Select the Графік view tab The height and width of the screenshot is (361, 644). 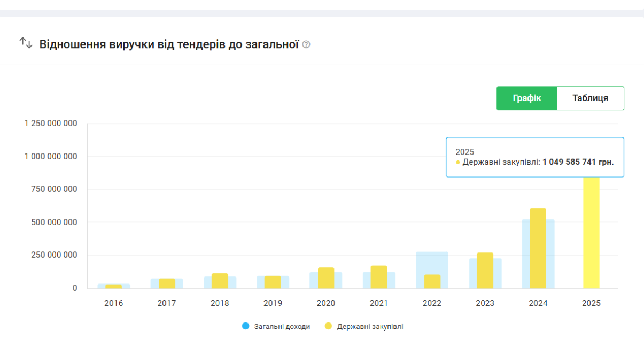pos(526,98)
